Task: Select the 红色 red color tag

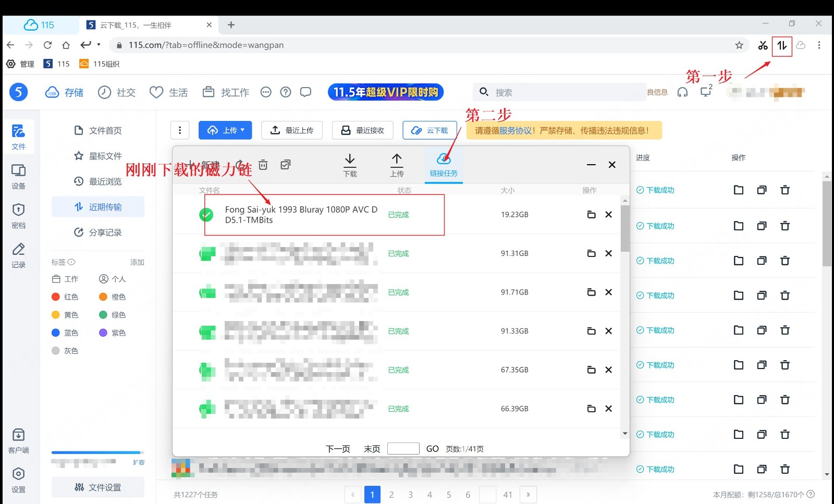Action: click(x=65, y=297)
